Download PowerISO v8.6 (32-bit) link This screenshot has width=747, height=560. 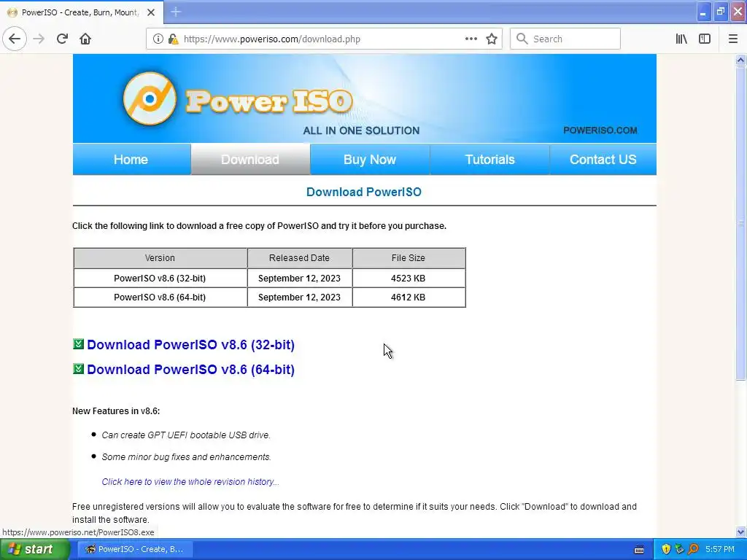tap(190, 344)
